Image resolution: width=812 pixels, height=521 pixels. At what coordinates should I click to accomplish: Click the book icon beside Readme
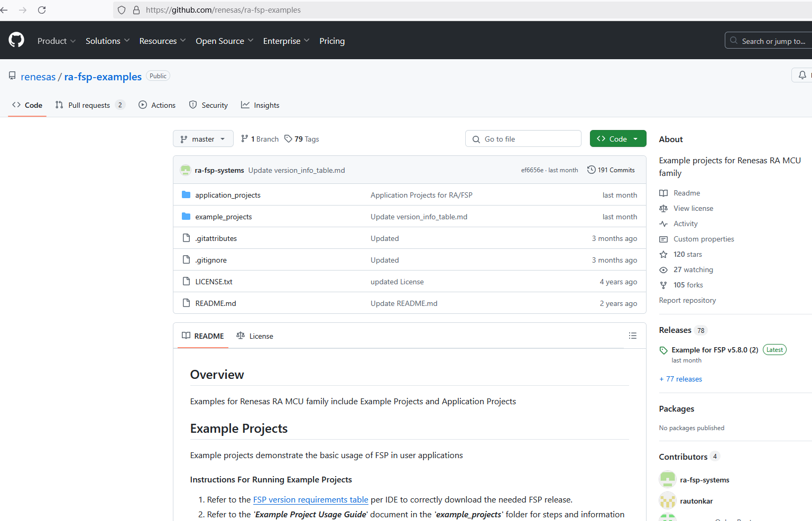(663, 193)
